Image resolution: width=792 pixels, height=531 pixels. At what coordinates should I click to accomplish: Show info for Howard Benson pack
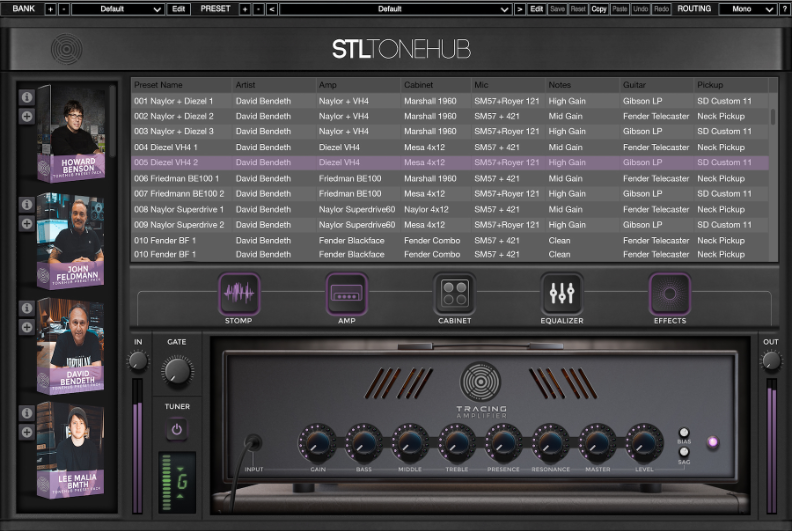(27, 97)
